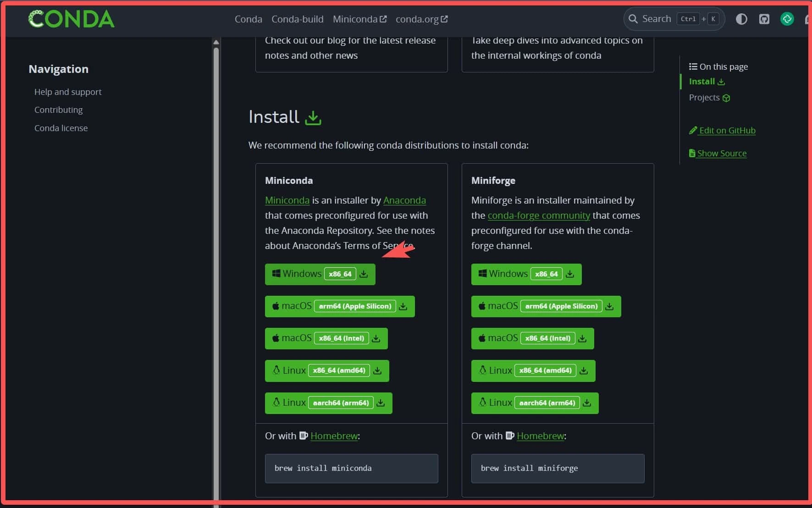Image resolution: width=812 pixels, height=508 pixels.
Task: Open Contributing in Navigation sidebar
Action: pos(58,110)
